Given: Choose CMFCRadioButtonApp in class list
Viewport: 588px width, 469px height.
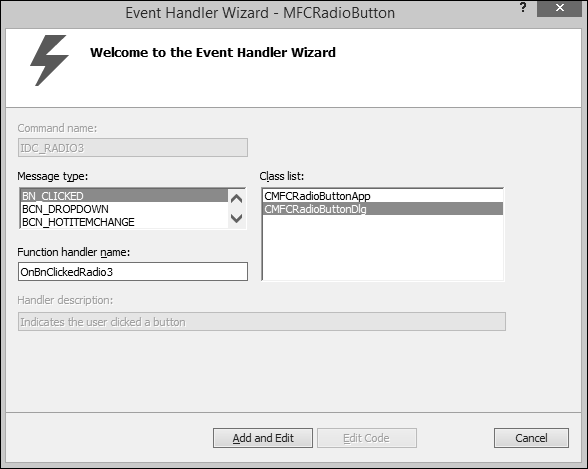Looking at the screenshot, I should (x=382, y=196).
